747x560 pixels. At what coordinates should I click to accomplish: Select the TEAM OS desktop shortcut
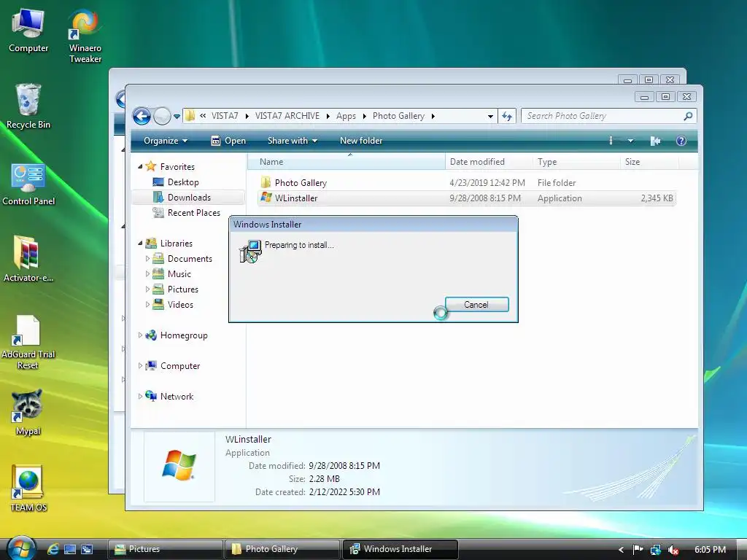28,489
